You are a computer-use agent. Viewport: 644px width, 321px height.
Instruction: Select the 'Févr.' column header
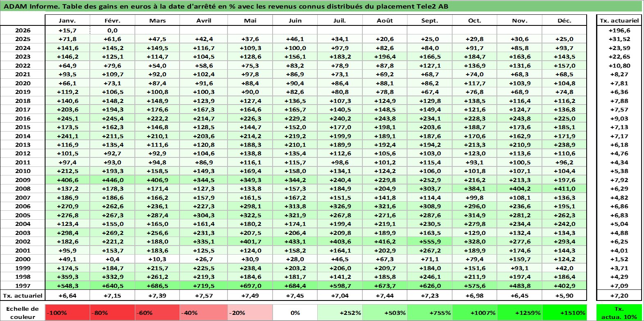[x=112, y=20]
